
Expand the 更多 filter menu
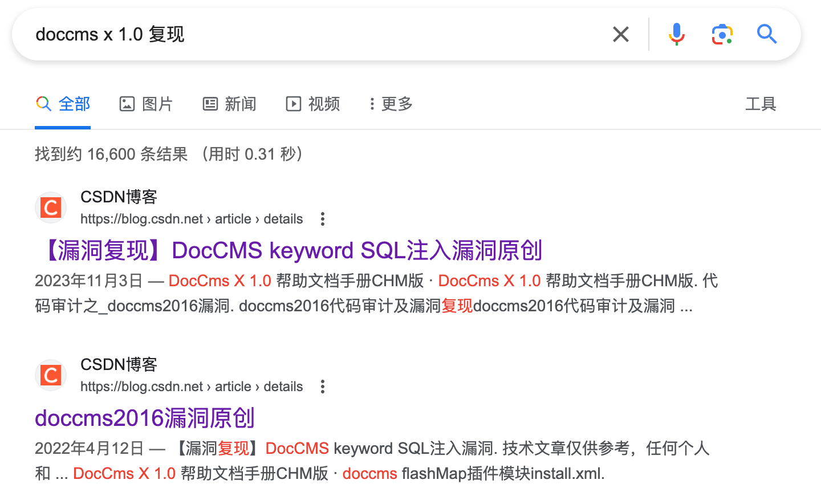point(391,104)
